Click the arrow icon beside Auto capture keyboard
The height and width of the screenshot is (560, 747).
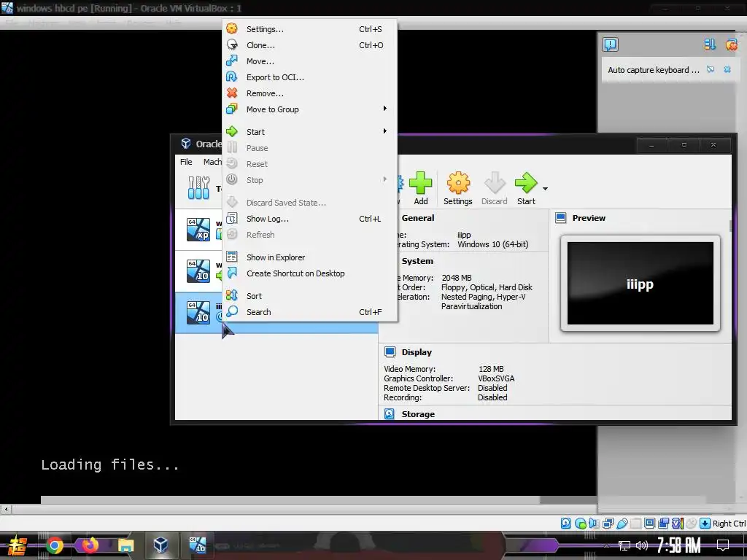(711, 69)
